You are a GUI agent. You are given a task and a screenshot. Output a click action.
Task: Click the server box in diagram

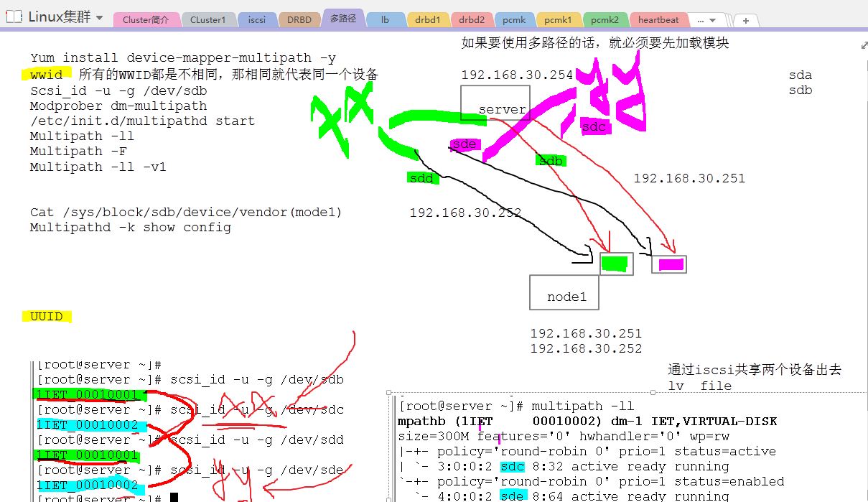[x=495, y=109]
